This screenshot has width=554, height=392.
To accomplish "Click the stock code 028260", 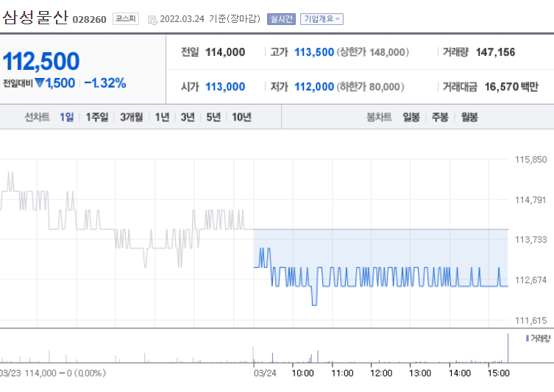I will pyautogui.click(x=89, y=19).
